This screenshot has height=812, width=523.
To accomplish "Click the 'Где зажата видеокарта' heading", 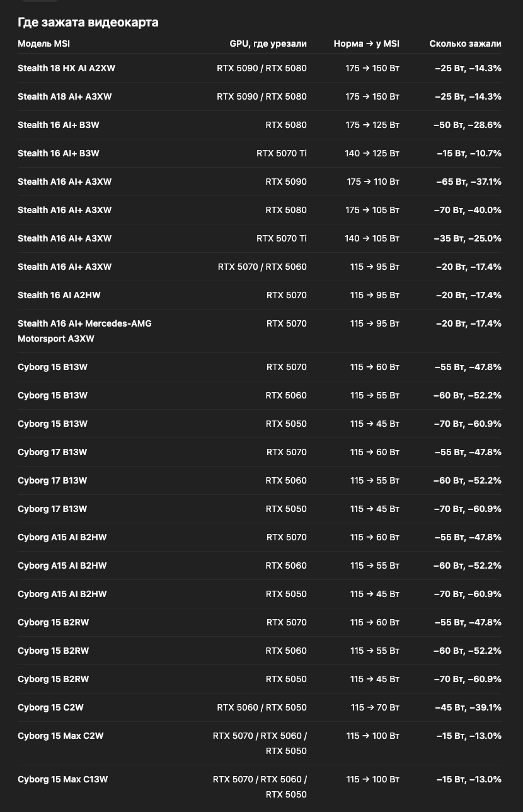I will 88,22.
